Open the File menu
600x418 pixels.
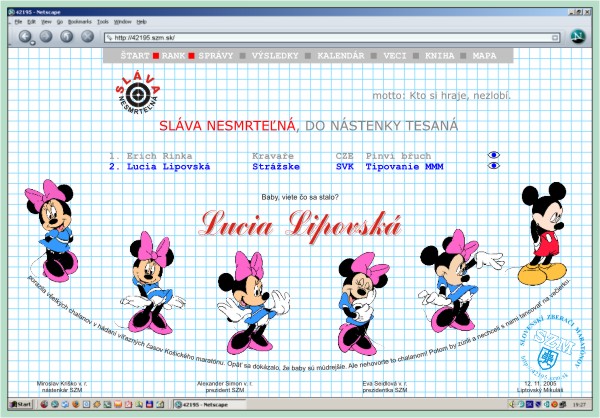pos(18,22)
